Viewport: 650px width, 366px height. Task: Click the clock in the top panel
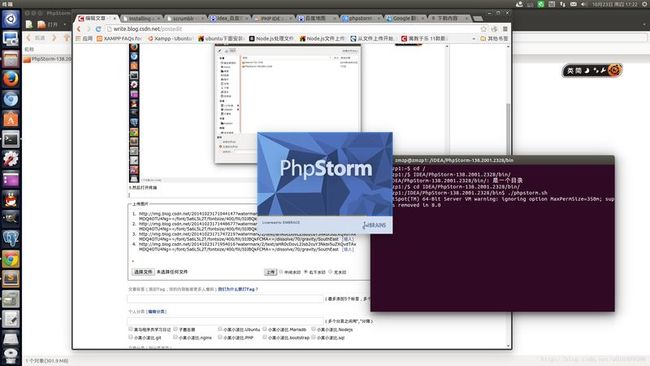[x=614, y=4]
